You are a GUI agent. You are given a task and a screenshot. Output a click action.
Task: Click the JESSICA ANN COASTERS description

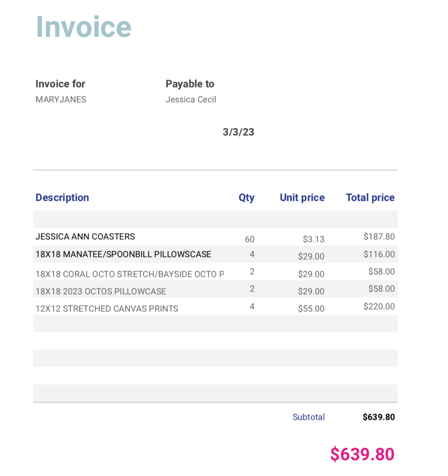pyautogui.click(x=85, y=237)
